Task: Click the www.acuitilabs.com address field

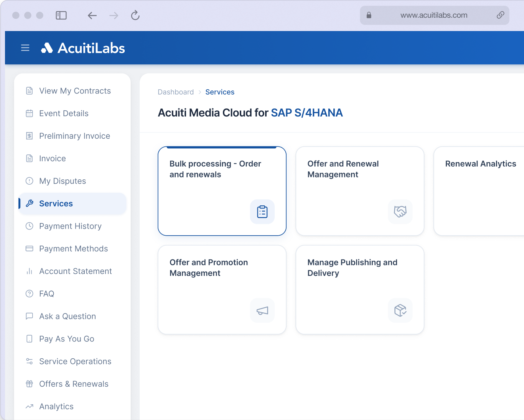Action: [434, 15]
